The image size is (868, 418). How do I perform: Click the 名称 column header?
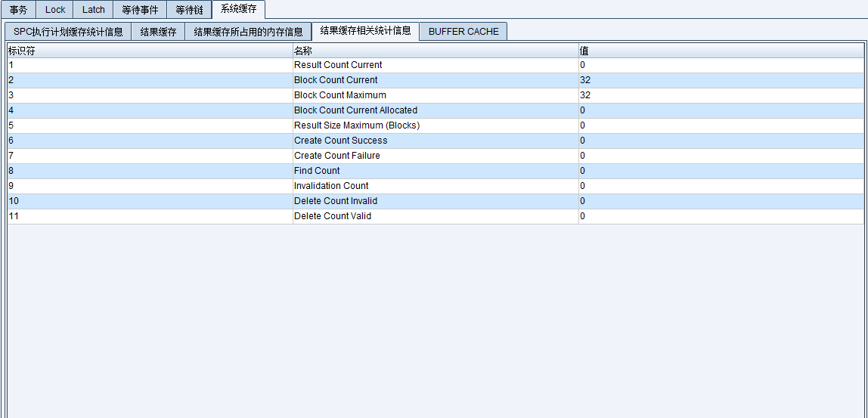[x=435, y=51]
